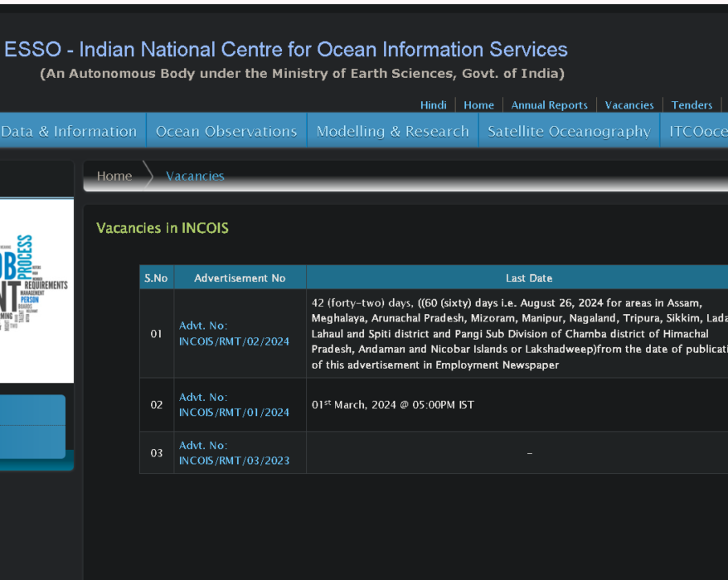728x580 pixels.
Task: Open Annual Reports link
Action: (549, 105)
